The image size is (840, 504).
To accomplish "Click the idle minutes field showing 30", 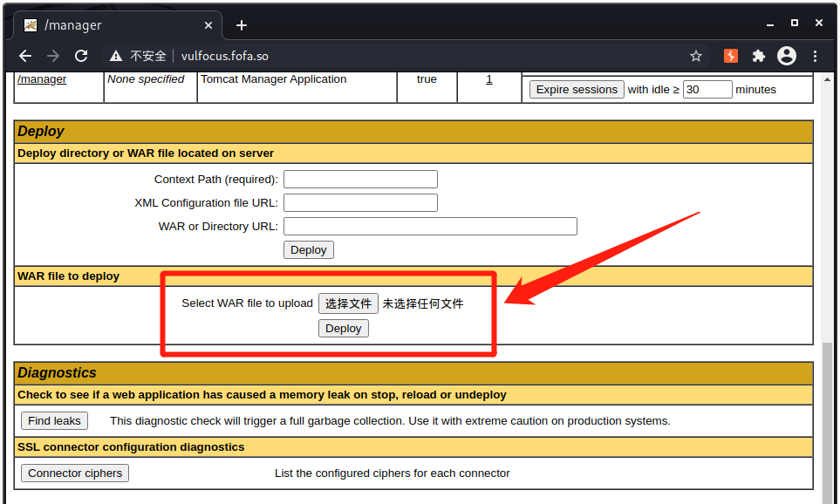I will pos(708,89).
